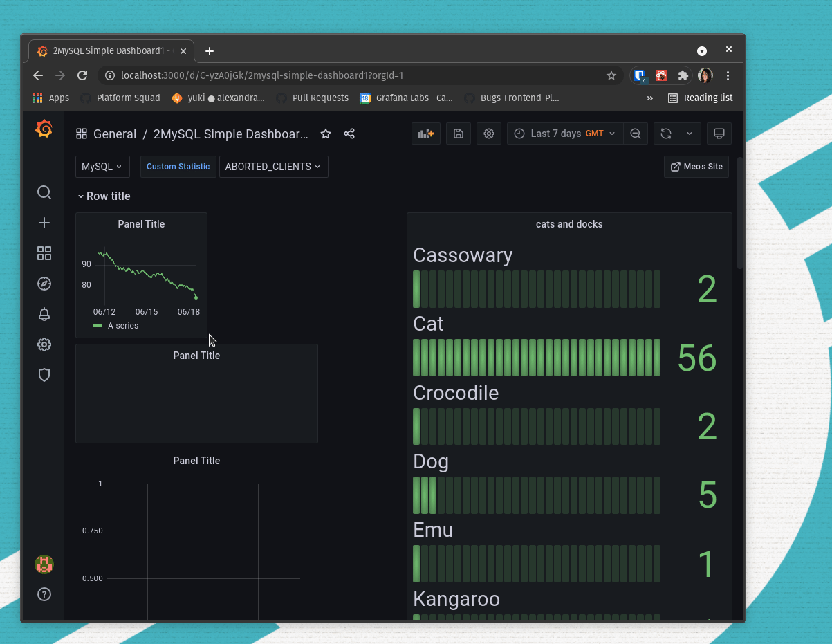Image resolution: width=832 pixels, height=644 pixels.
Task: Open a new browser tab
Action: (x=210, y=51)
